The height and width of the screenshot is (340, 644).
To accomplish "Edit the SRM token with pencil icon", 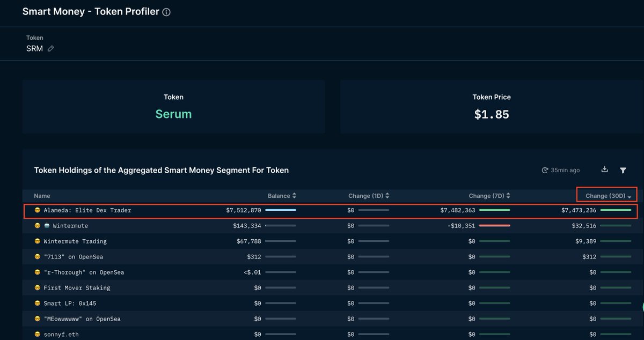I will pos(51,49).
